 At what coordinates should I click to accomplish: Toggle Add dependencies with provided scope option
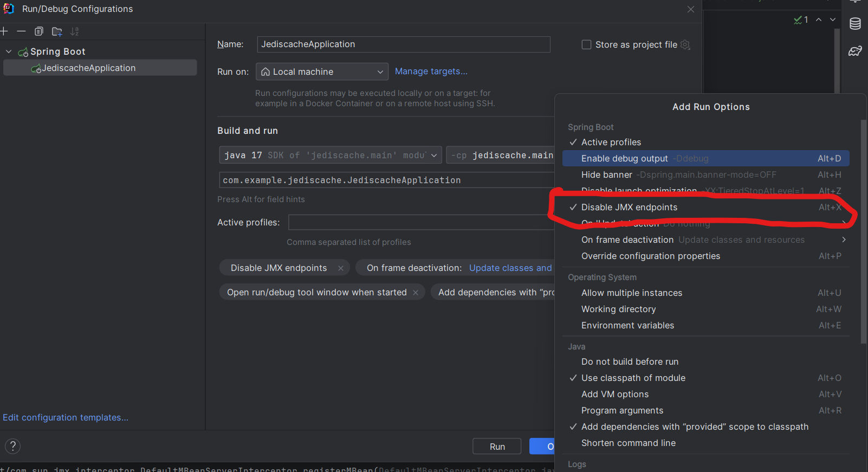(x=705, y=426)
